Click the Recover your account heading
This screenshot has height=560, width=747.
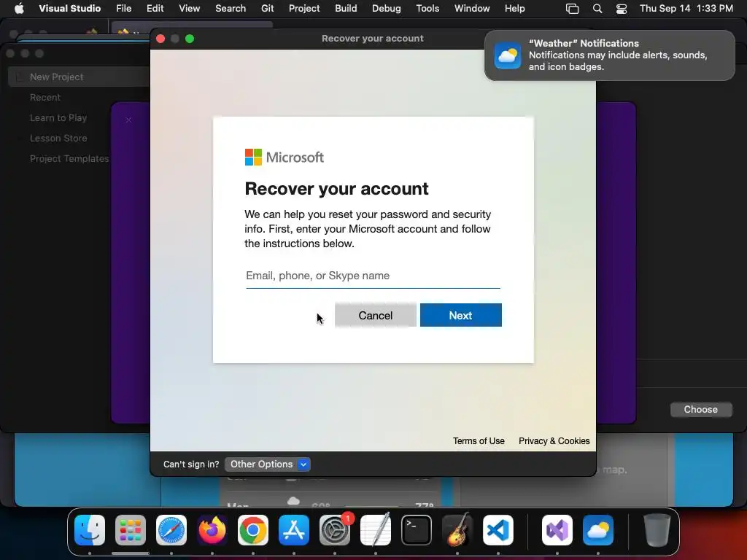click(336, 189)
